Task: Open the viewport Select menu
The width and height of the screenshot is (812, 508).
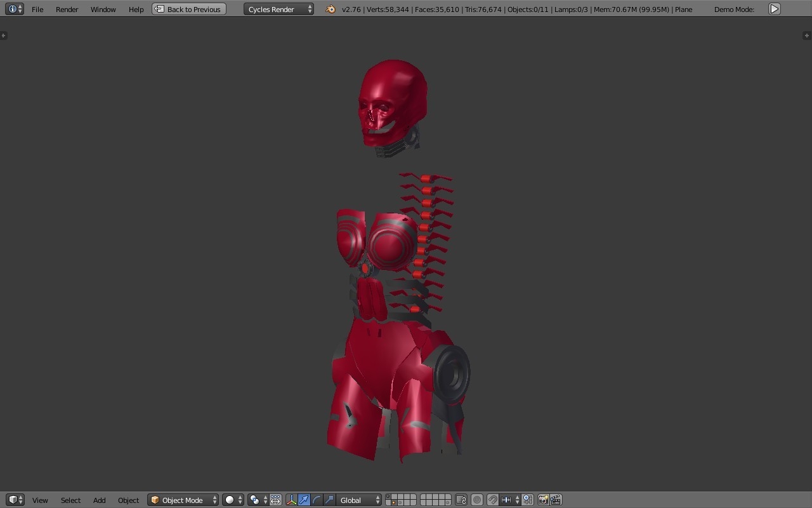Action: (70, 500)
